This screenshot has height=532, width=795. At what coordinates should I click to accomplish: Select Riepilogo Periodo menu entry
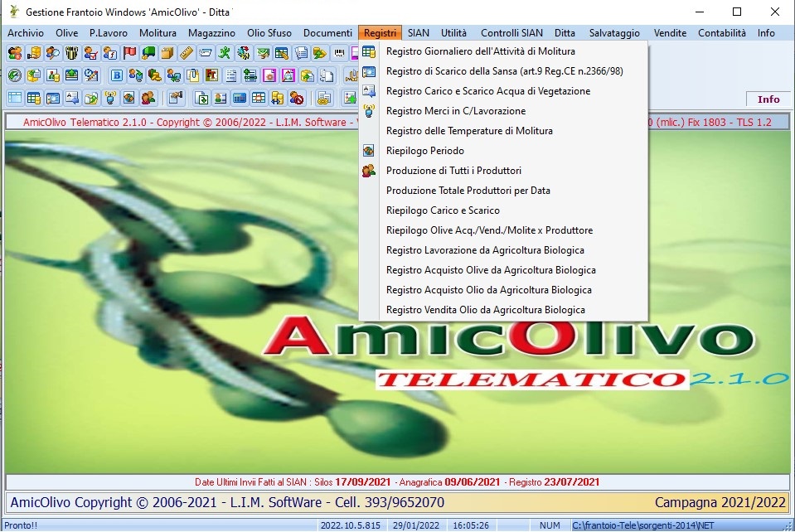point(503,151)
